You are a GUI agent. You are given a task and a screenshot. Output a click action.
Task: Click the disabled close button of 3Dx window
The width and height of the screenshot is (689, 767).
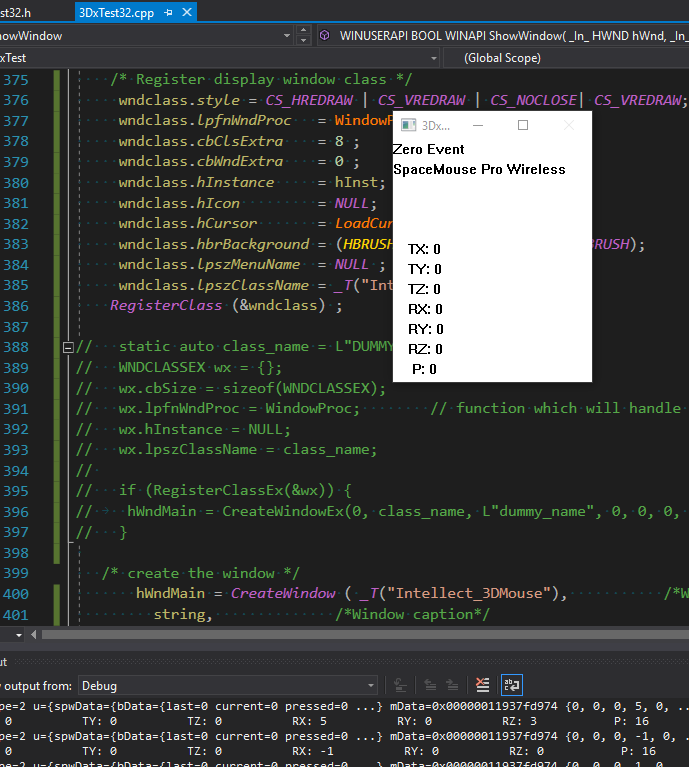pyautogui.click(x=569, y=125)
